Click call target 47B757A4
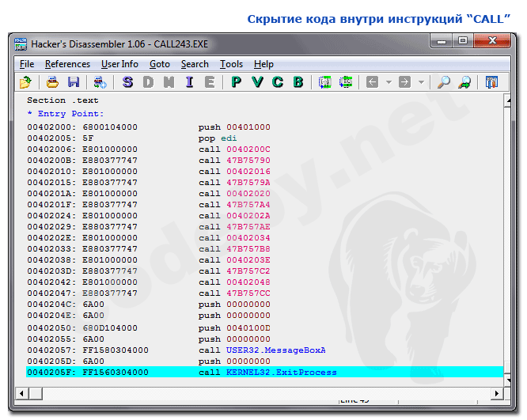 (x=248, y=205)
